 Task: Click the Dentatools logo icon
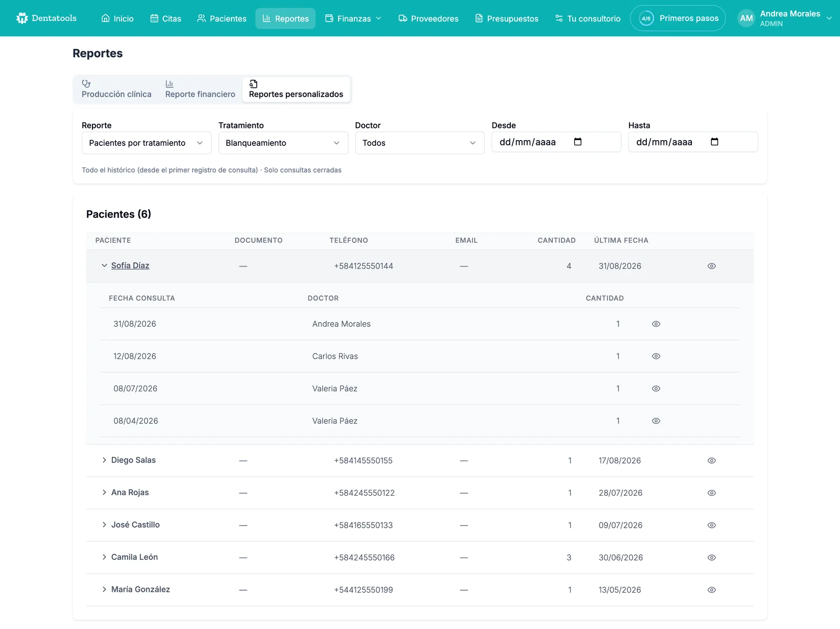click(x=22, y=18)
